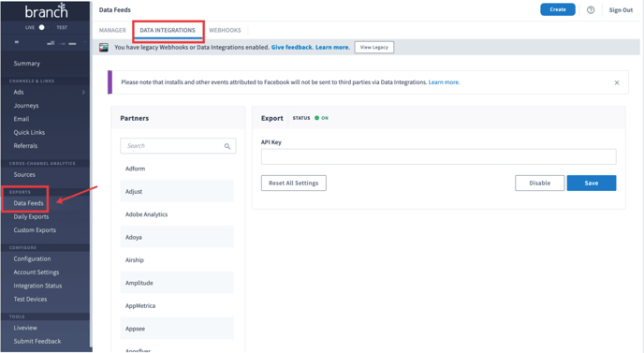The width and height of the screenshot is (644, 353).
Task: Click the legacy notice icon
Action: [104, 47]
